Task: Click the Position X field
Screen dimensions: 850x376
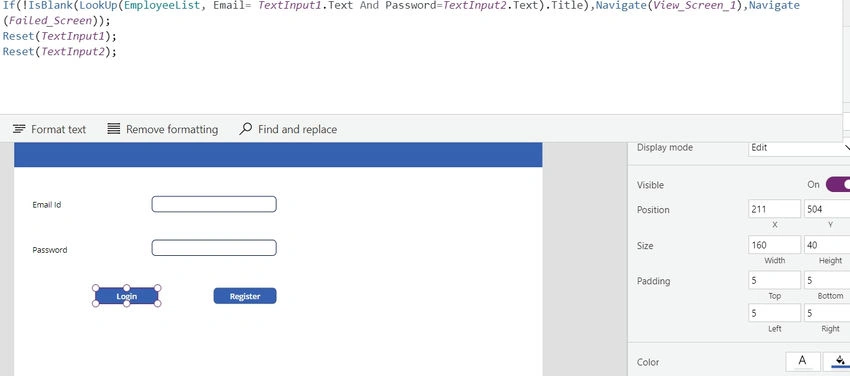Action: [x=774, y=209]
